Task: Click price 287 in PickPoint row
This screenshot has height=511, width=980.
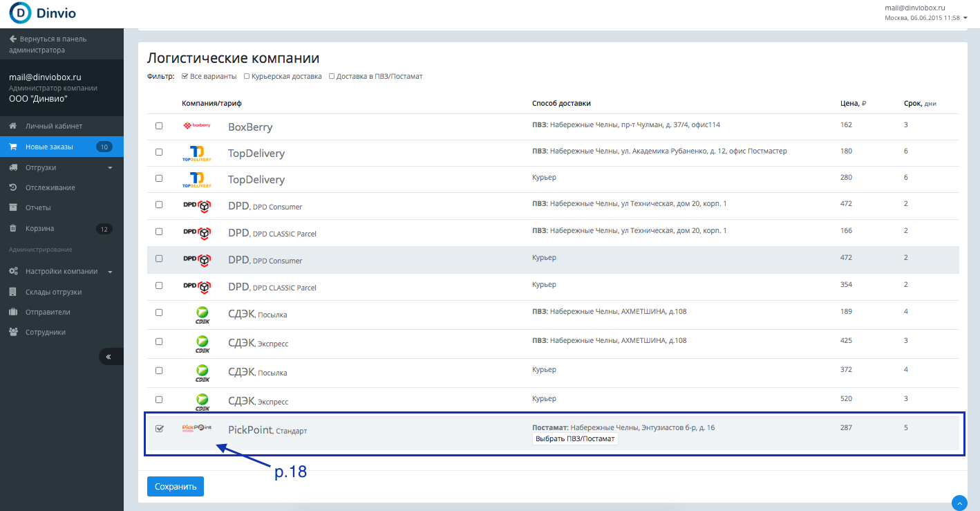Action: pyautogui.click(x=846, y=428)
